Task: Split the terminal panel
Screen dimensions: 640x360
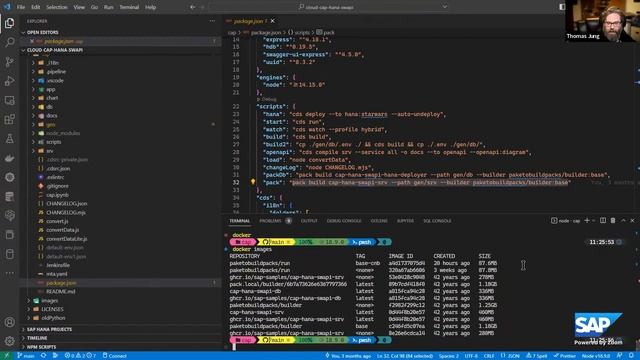Action: click(603, 220)
